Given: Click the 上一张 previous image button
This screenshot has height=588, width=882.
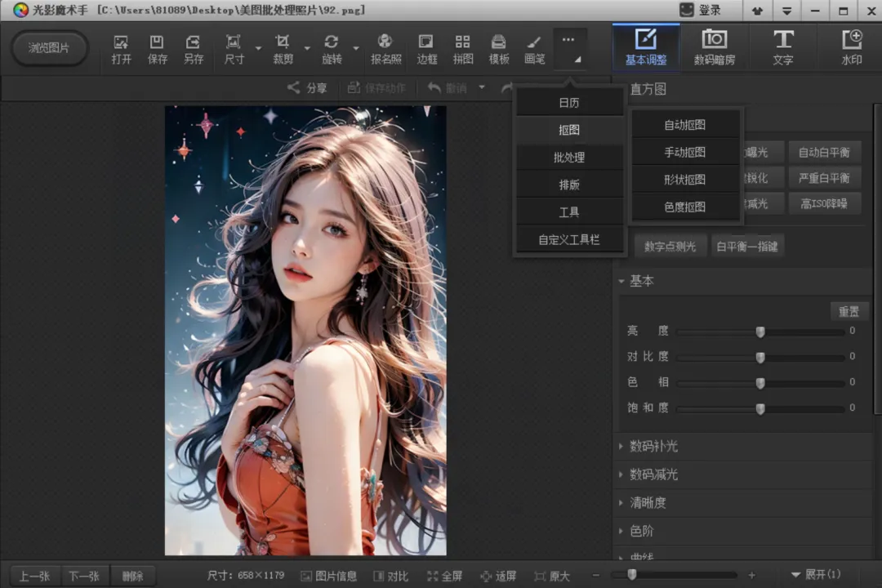Looking at the screenshot, I should pos(35,576).
